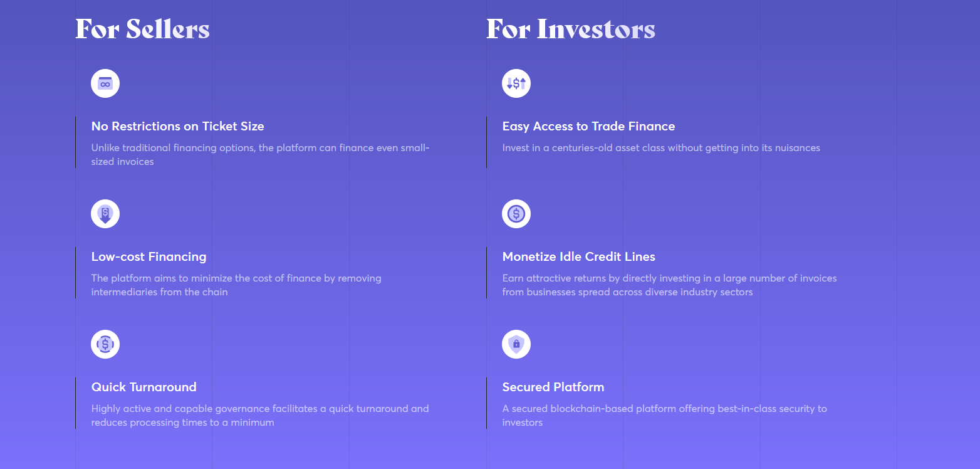This screenshot has height=469, width=980.
Task: Click the secured platform shield lock icon
Action: (x=516, y=344)
